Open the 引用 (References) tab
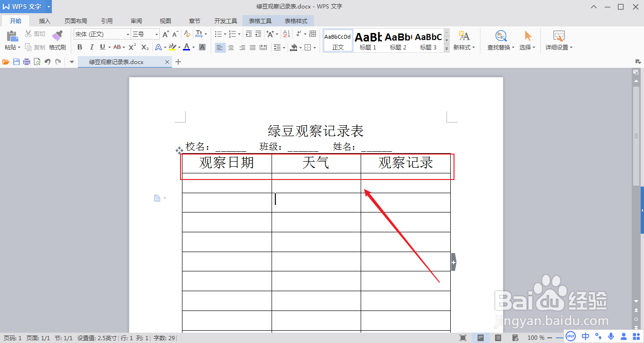The width and height of the screenshot is (644, 343). point(107,21)
